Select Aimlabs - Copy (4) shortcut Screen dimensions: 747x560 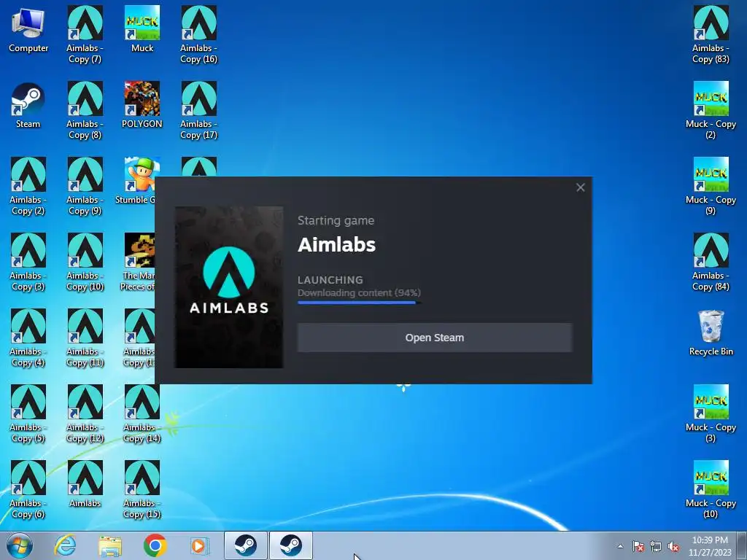pos(28,338)
